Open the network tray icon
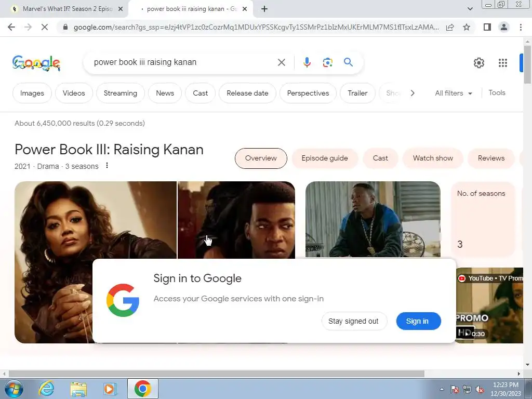This screenshot has height=399, width=532. [467, 390]
